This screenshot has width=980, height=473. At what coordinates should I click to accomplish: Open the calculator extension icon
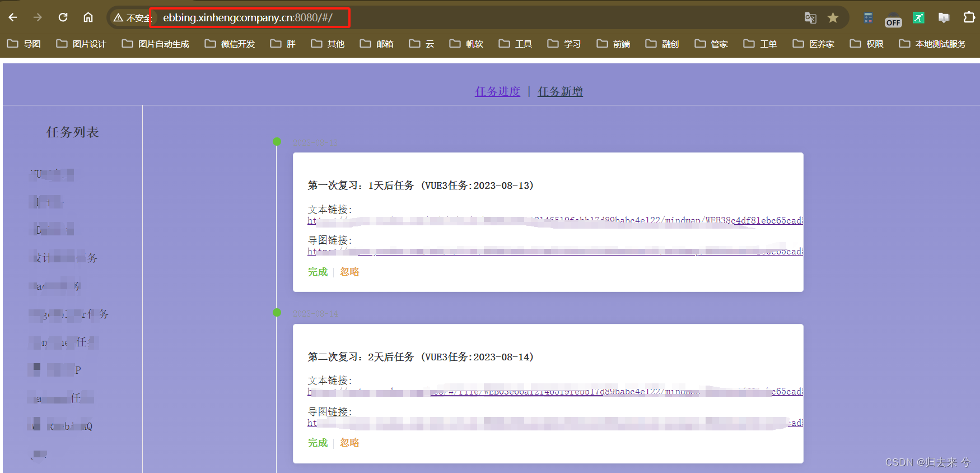(868, 18)
